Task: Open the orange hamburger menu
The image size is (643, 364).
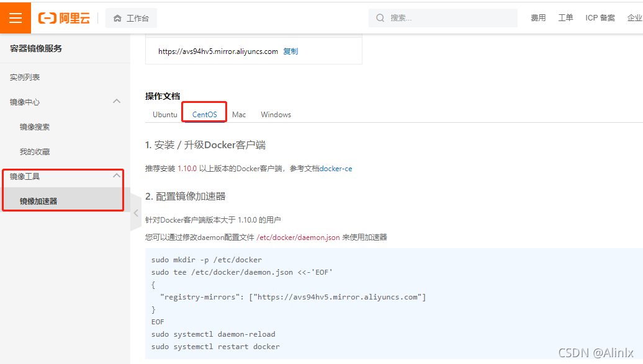Action: [x=15, y=17]
